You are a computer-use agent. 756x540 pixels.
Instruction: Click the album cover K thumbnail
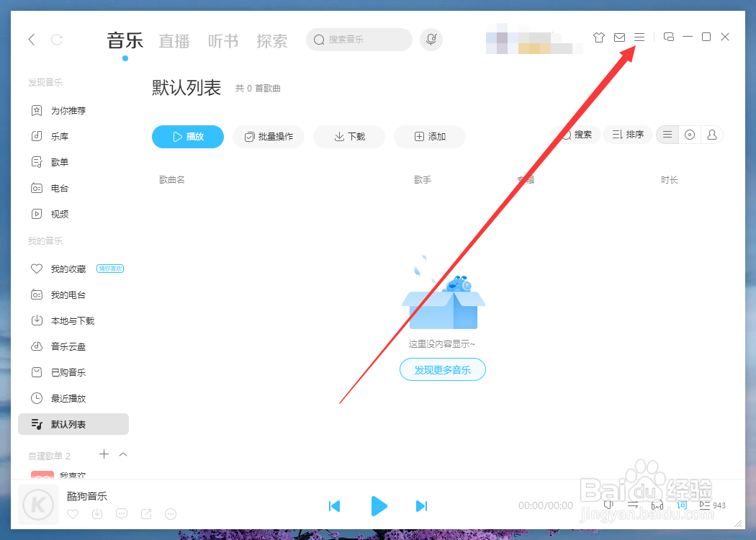[x=38, y=505]
